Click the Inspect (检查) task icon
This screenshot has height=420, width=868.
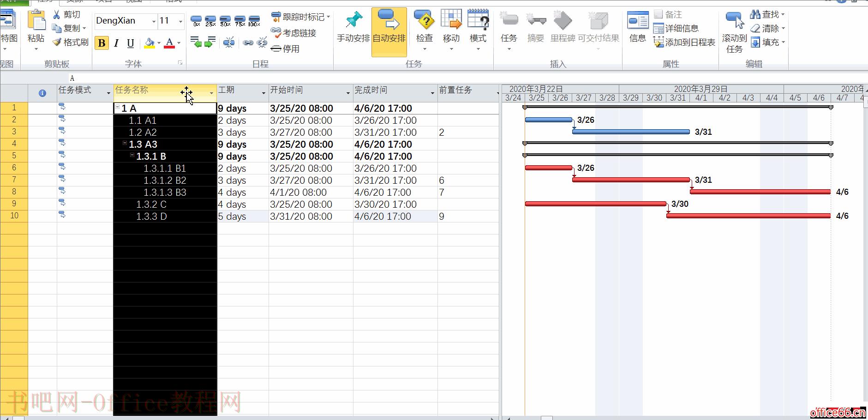pos(425,21)
